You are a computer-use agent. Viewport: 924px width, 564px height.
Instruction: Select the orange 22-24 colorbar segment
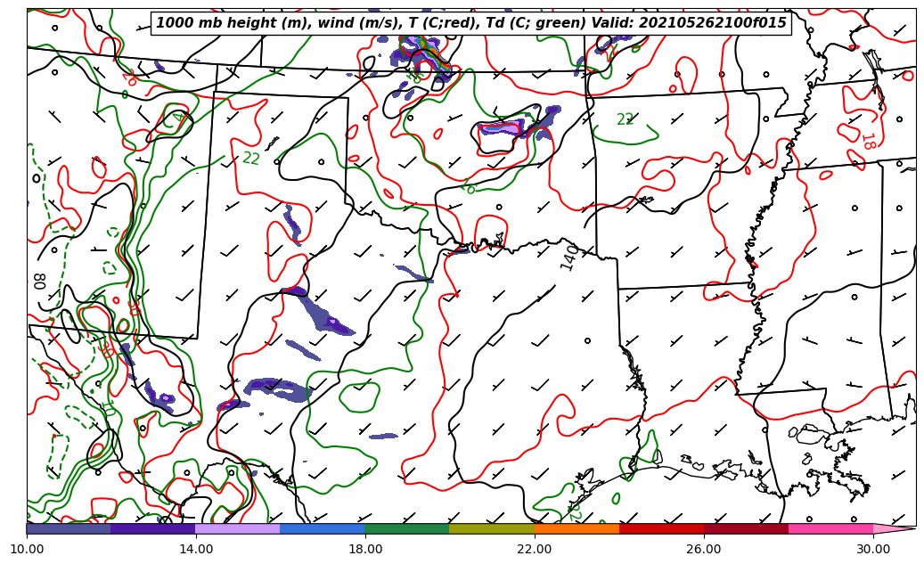click(x=576, y=528)
